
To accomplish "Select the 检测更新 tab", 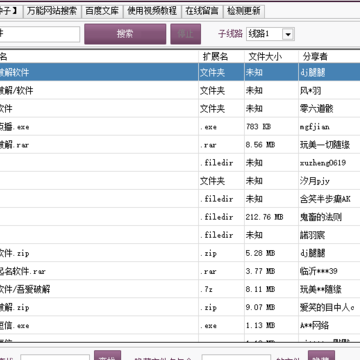I will point(244,11).
